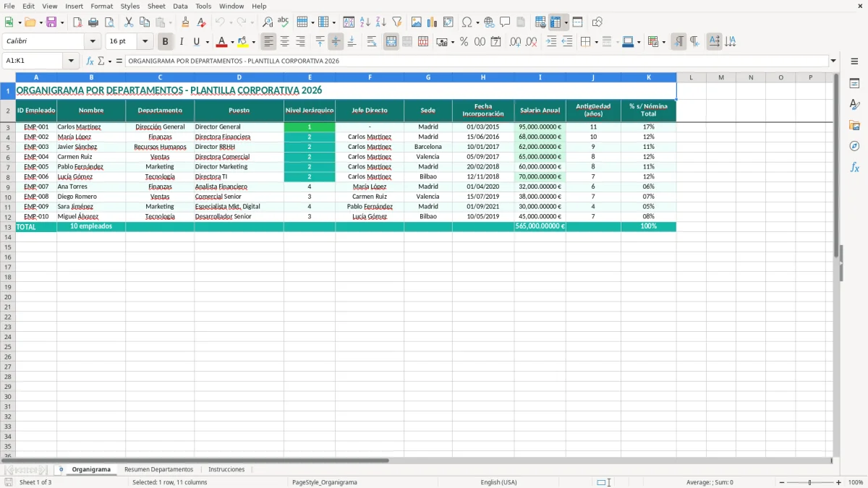Open Name Box A1:K1 dropdown

(x=71, y=61)
